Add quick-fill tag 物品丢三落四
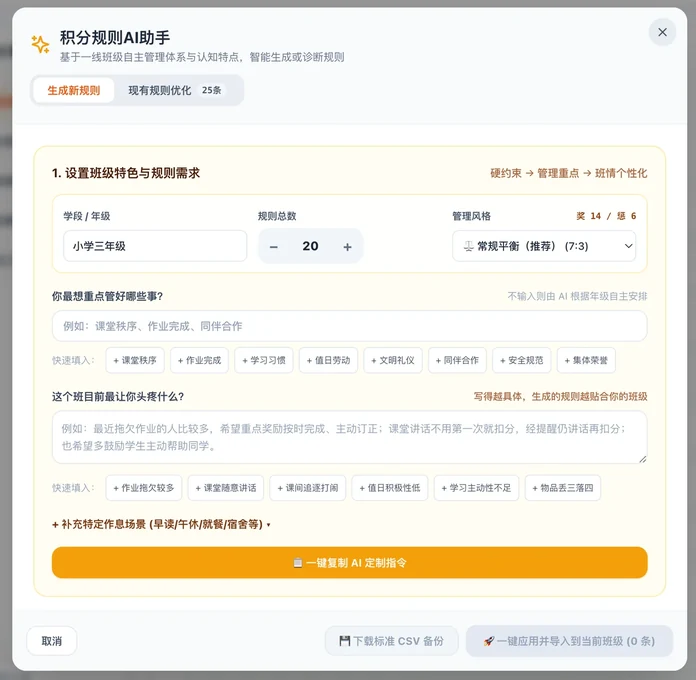Screen dimensions: 696x680 pyautogui.click(x=563, y=488)
